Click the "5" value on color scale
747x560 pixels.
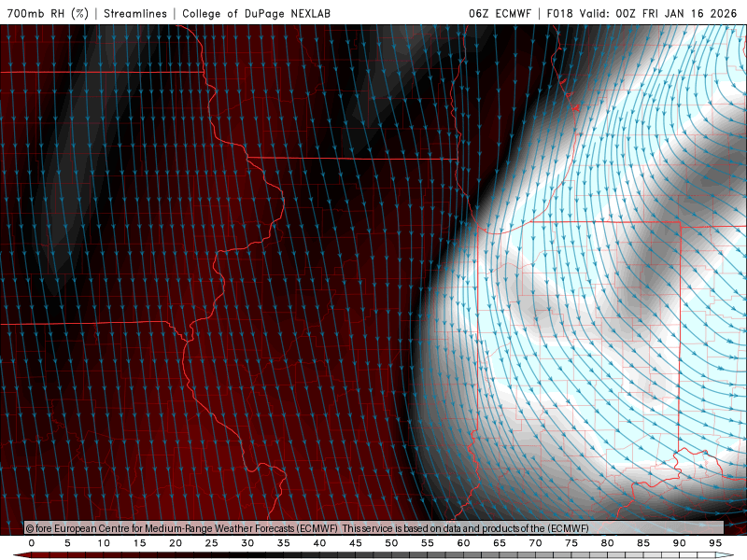coord(67,543)
